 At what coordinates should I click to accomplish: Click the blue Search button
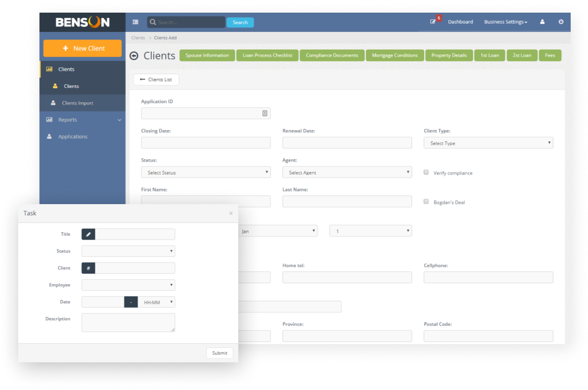coord(240,22)
